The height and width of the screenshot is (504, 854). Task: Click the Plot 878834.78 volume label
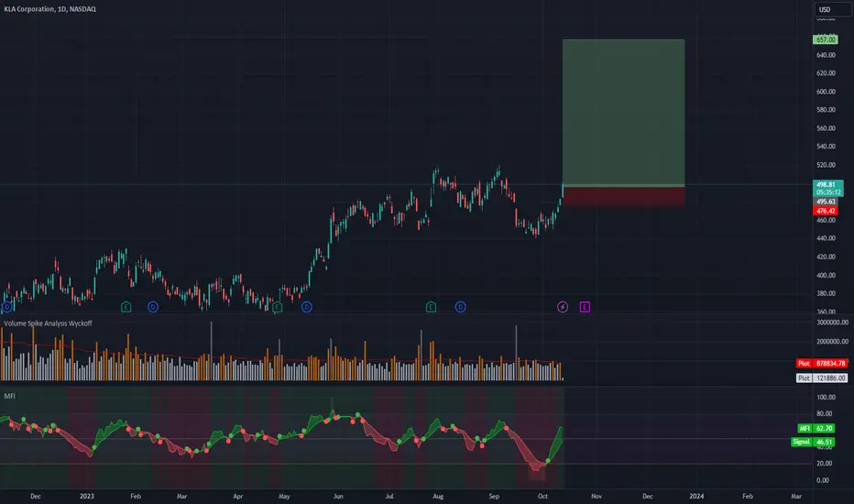coord(822,364)
